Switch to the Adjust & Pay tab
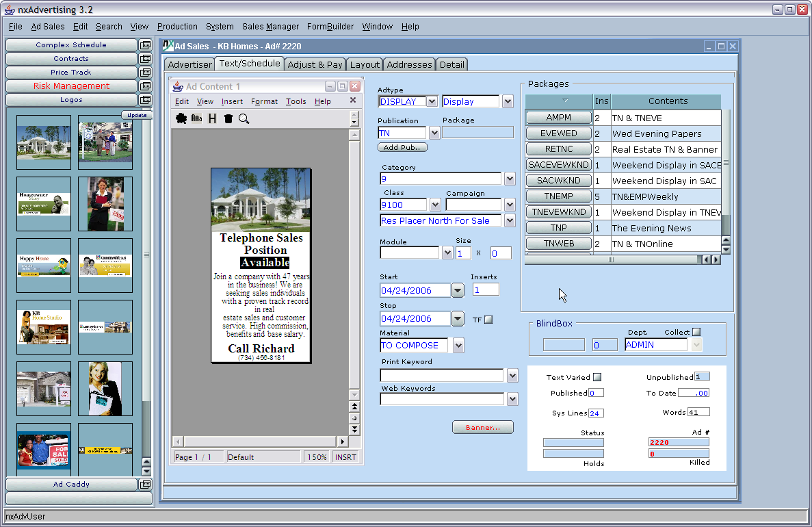The image size is (812, 527). 315,64
